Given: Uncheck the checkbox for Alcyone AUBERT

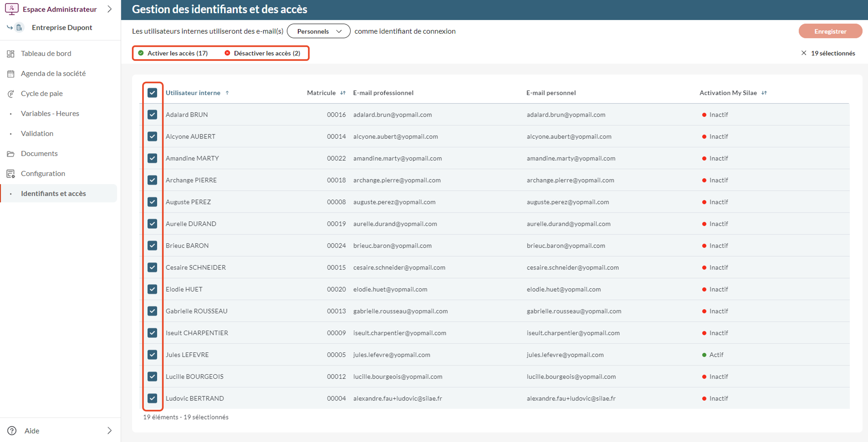Looking at the screenshot, I should click(x=152, y=136).
